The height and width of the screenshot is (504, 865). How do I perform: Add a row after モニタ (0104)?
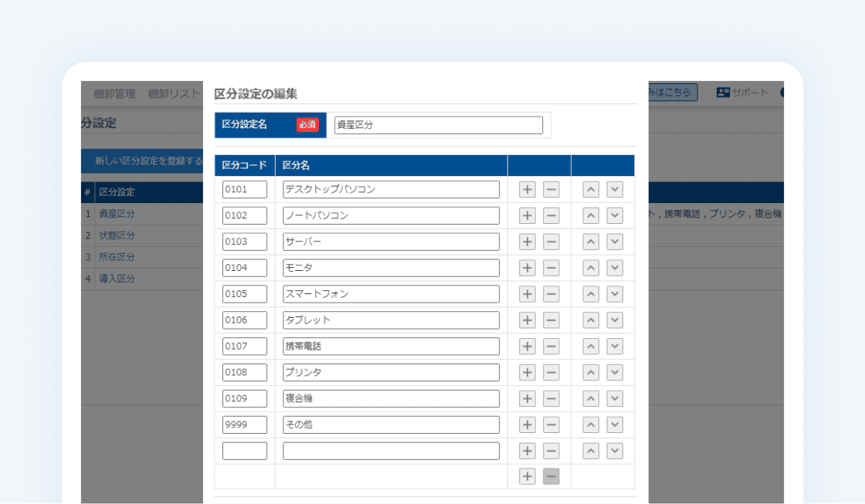[x=527, y=268]
